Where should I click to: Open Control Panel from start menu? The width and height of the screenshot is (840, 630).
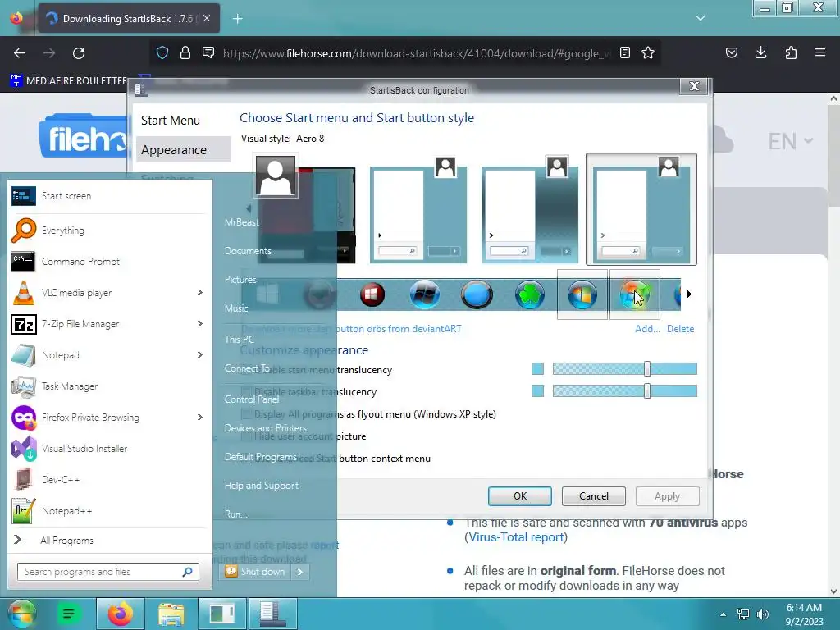coord(251,399)
